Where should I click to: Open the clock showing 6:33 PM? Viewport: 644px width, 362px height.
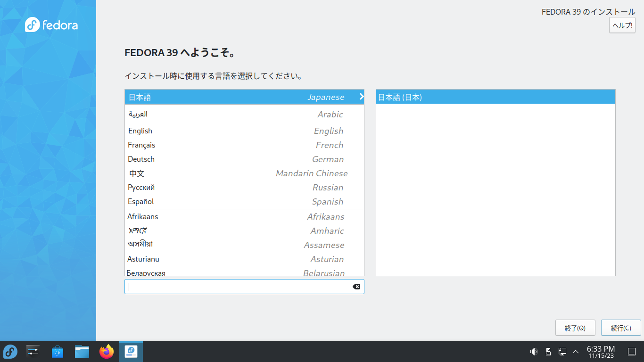pos(601,352)
